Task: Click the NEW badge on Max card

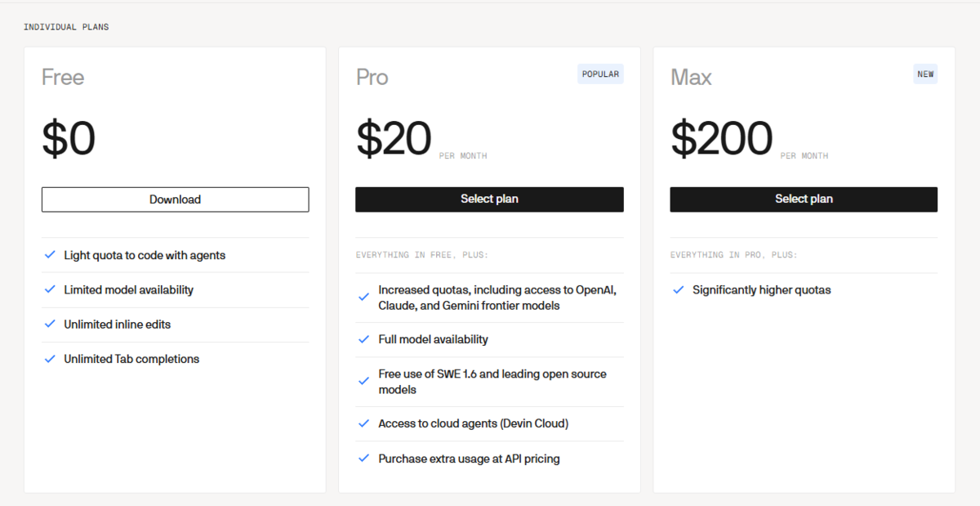Action: tap(925, 74)
